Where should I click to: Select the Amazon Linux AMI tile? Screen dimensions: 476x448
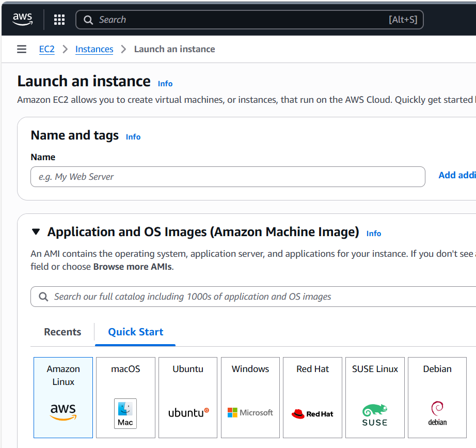(x=63, y=397)
